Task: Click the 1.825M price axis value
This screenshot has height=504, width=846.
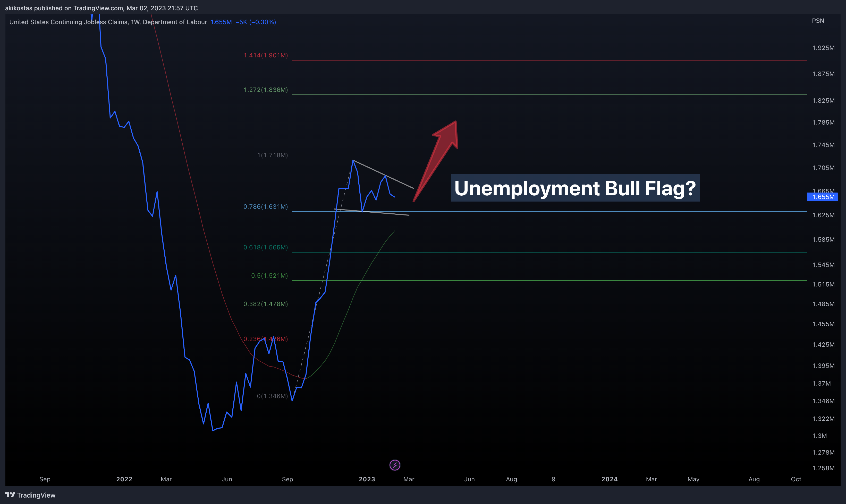Action: pos(823,101)
